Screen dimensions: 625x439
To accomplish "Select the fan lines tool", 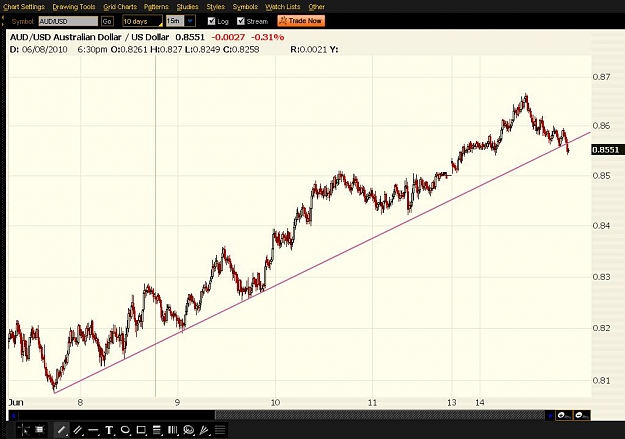I will click(204, 430).
